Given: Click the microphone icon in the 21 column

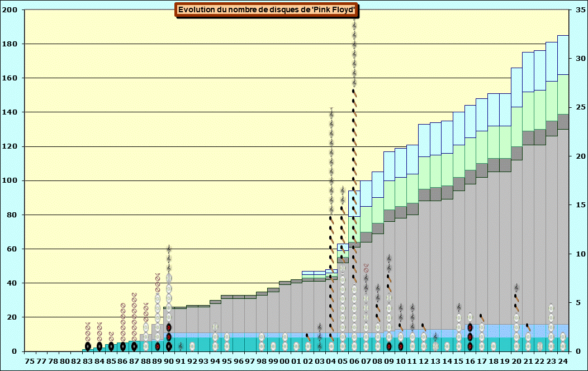Looking at the screenshot, I should [528, 327].
